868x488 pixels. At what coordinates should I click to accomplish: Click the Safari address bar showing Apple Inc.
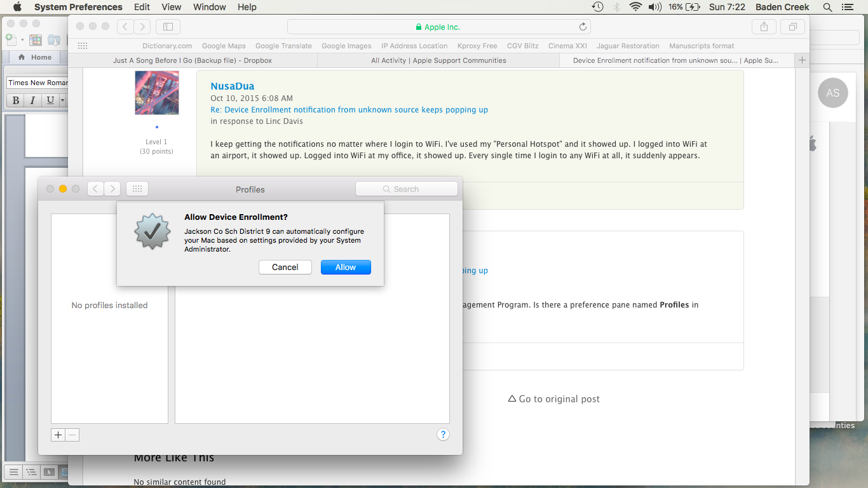pos(439,27)
